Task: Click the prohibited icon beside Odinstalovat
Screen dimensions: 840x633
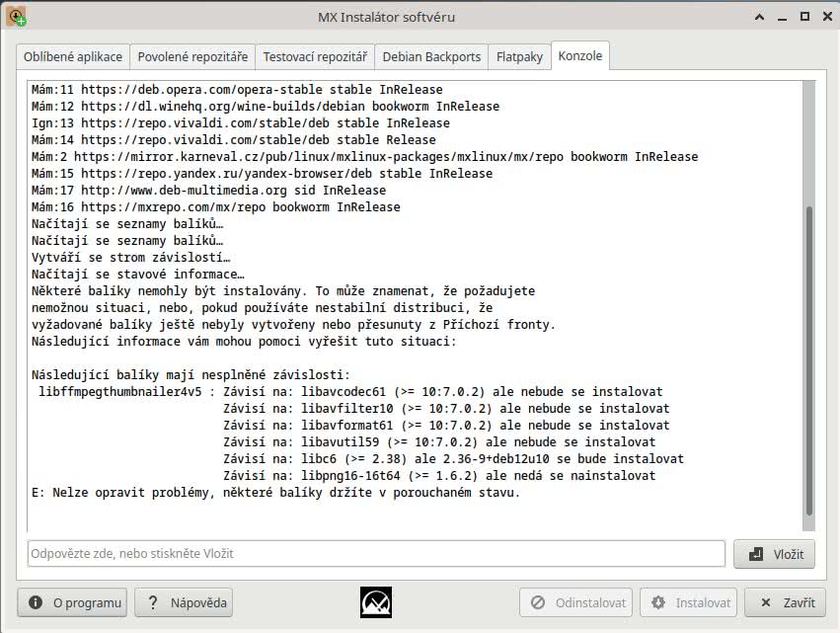Action: [x=538, y=602]
